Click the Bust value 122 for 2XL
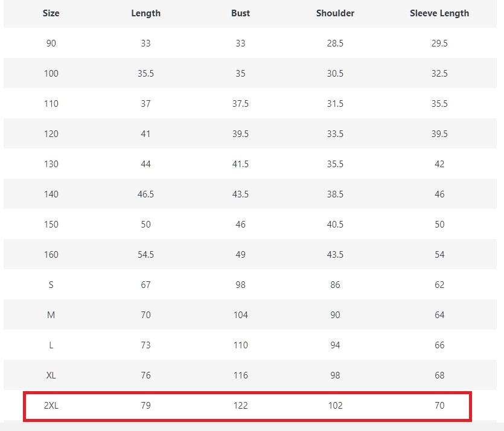Viewport: 504px width, 431px height. [x=240, y=406]
